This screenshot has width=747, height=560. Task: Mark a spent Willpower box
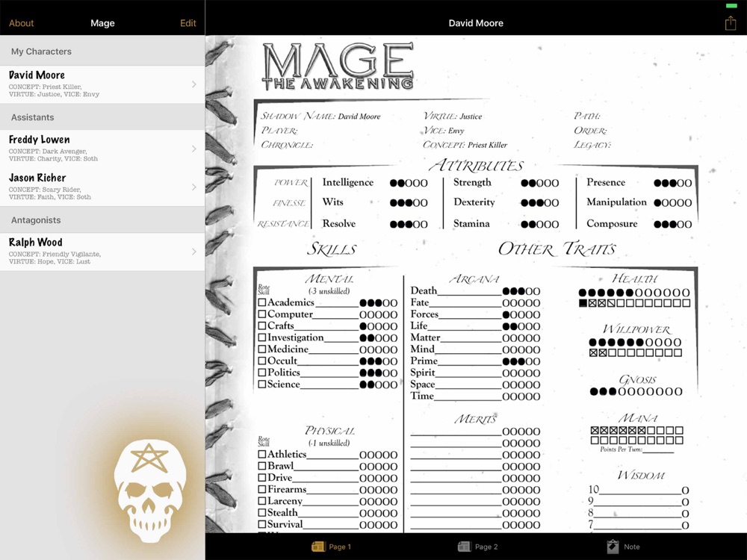(635, 353)
